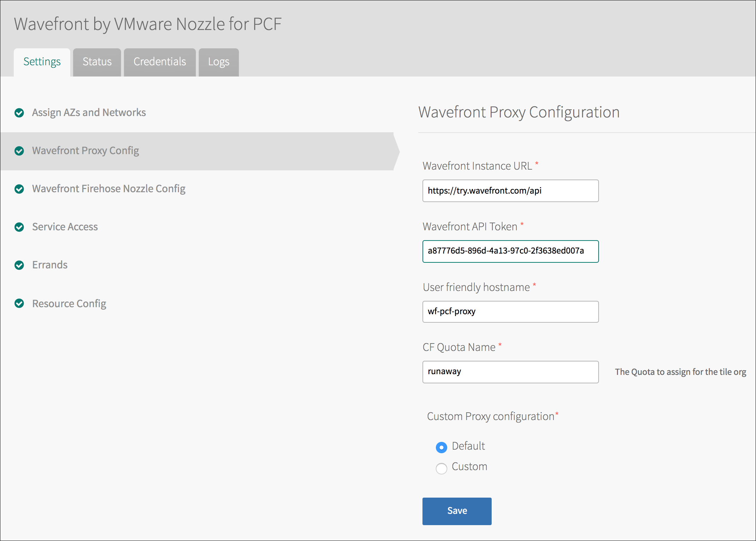Click the Resource Config checkmark icon

[20, 303]
